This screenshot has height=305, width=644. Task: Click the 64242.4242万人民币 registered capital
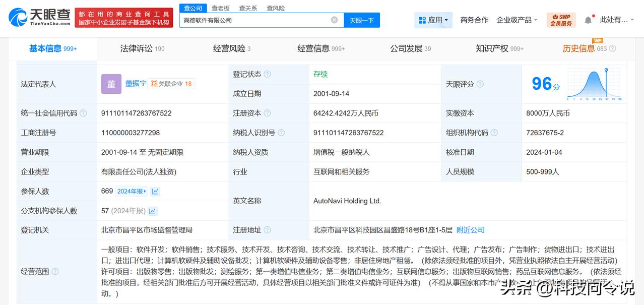(x=346, y=113)
